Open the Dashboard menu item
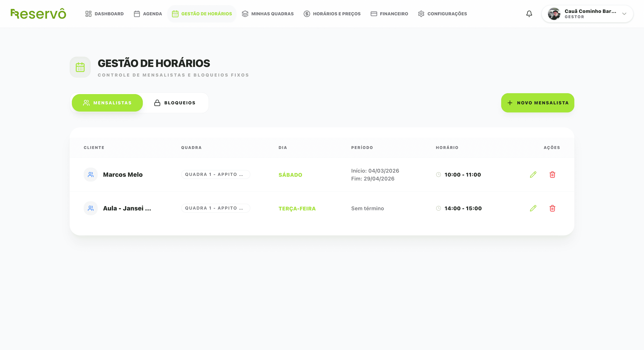The image size is (644, 350). [x=104, y=14]
